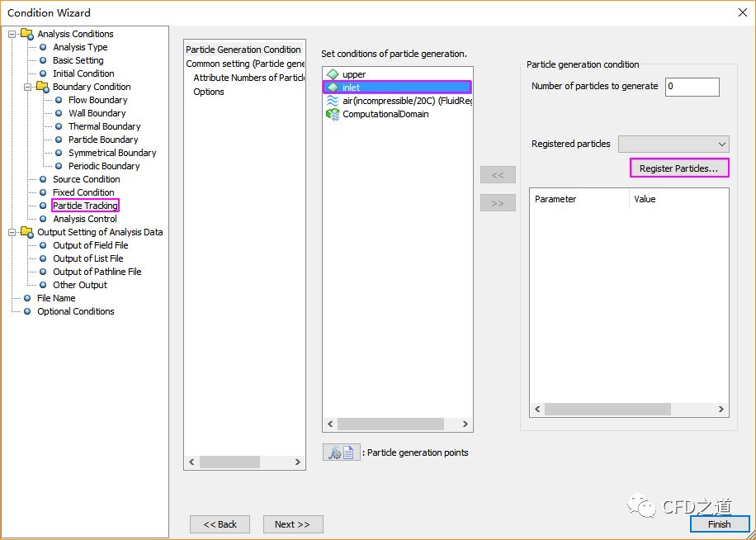Open Analysis Type in the tree
The width and height of the screenshot is (756, 540).
80,47
